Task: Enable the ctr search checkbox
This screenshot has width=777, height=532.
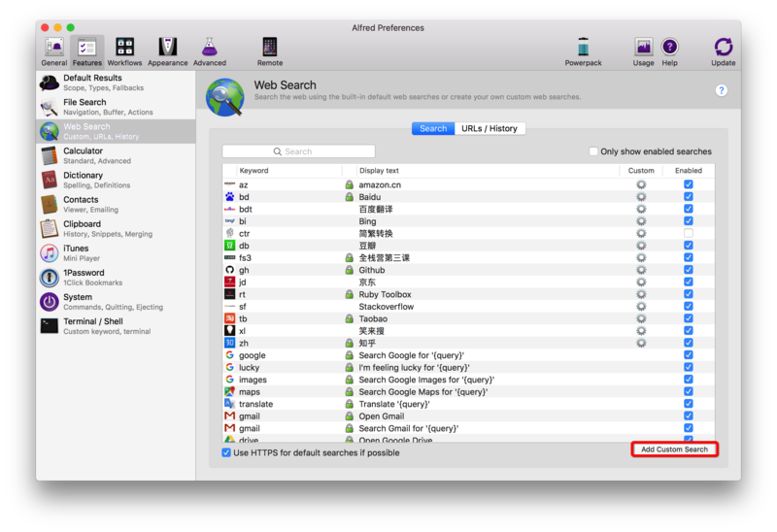Action: pos(689,233)
